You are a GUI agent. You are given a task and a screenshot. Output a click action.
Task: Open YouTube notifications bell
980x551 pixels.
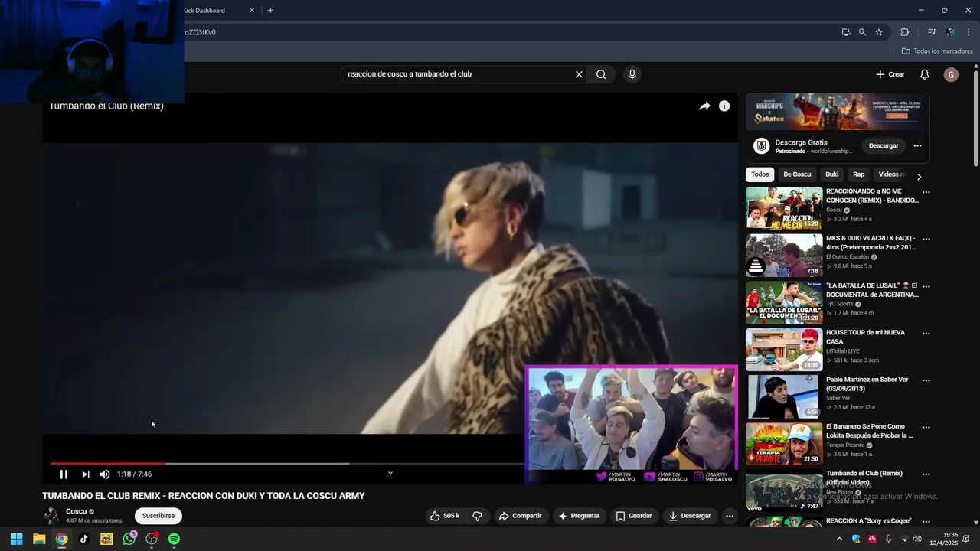pyautogui.click(x=924, y=74)
